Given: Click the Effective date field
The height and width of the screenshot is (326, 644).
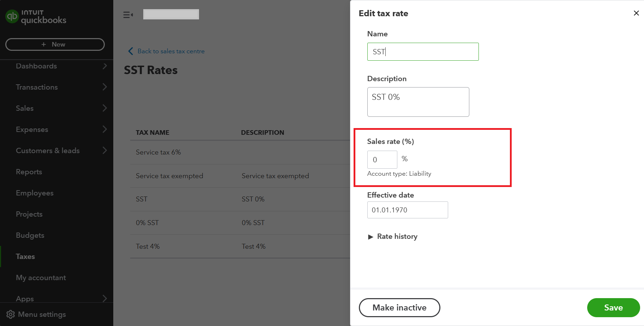Looking at the screenshot, I should [407, 210].
